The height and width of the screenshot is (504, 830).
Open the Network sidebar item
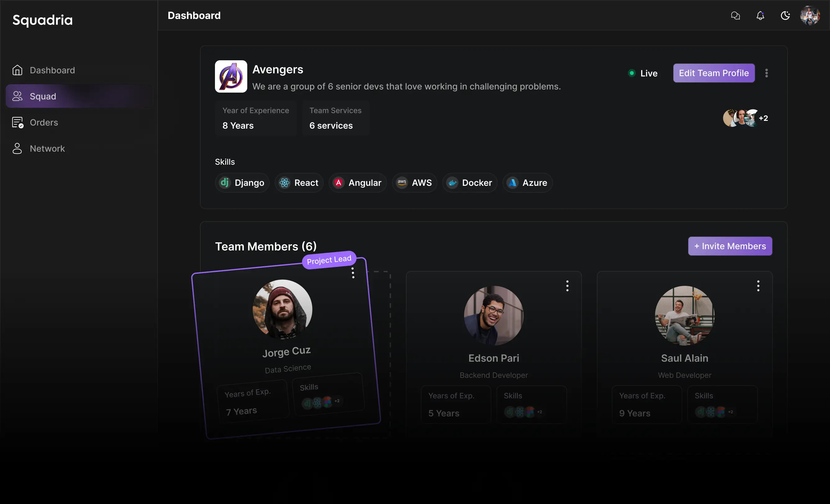(47, 149)
